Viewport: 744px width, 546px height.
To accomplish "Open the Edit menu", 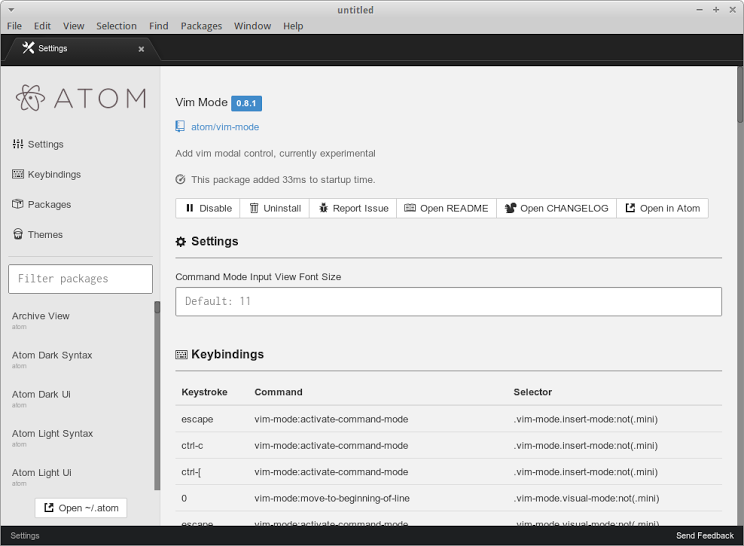I will click(42, 26).
